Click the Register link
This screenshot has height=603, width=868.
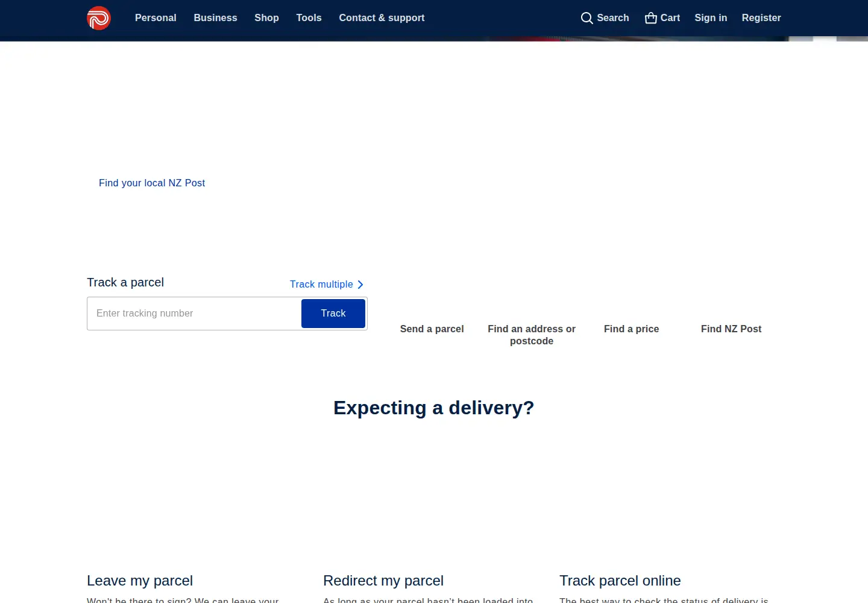tap(761, 18)
